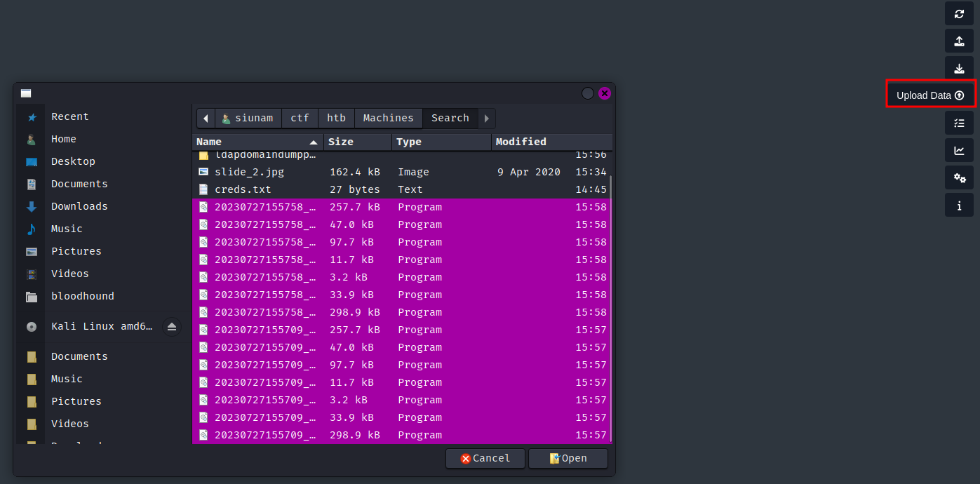Select 11.7 kB file modified 15:57

point(401,382)
